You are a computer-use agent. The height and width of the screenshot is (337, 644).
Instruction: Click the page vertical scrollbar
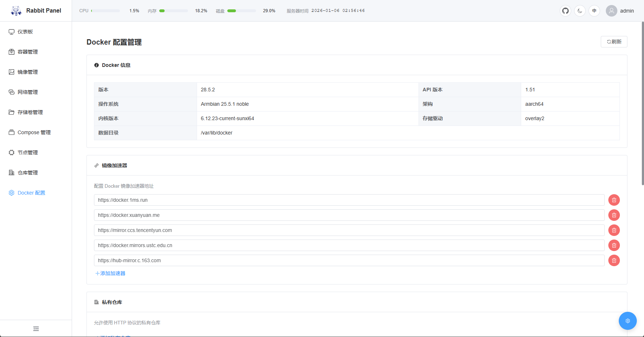[x=643, y=103]
